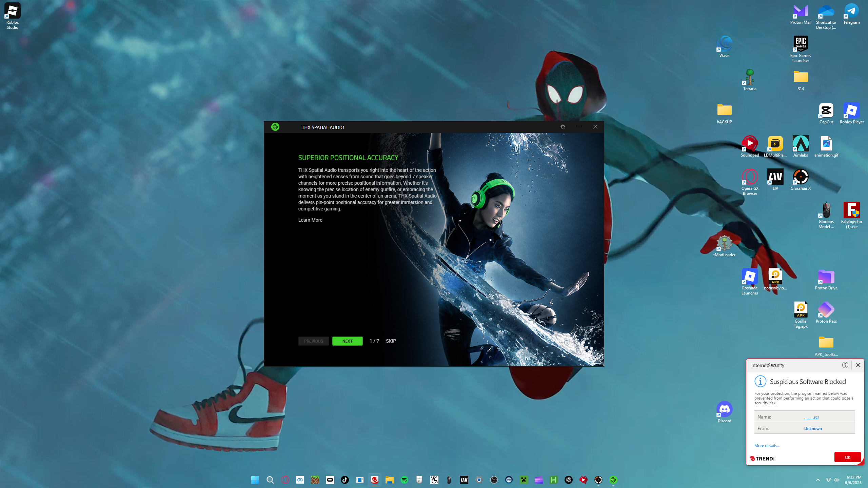This screenshot has height=488, width=868.
Task: Open THX Spatial Audio settings gear
Action: coord(563,127)
